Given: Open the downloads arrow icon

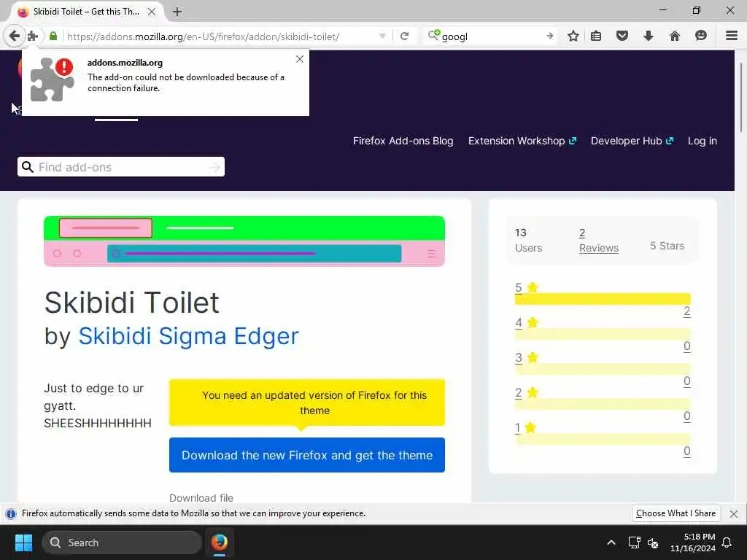Looking at the screenshot, I should (648, 36).
